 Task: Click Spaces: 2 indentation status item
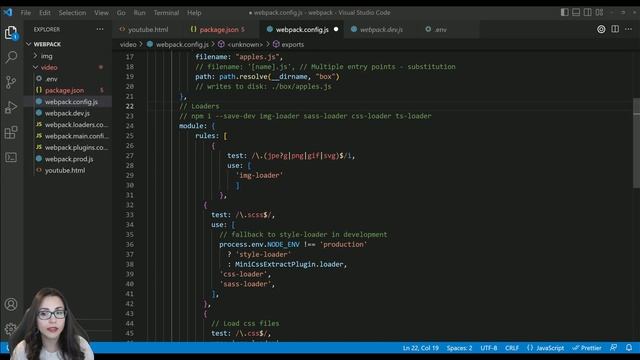click(x=459, y=348)
